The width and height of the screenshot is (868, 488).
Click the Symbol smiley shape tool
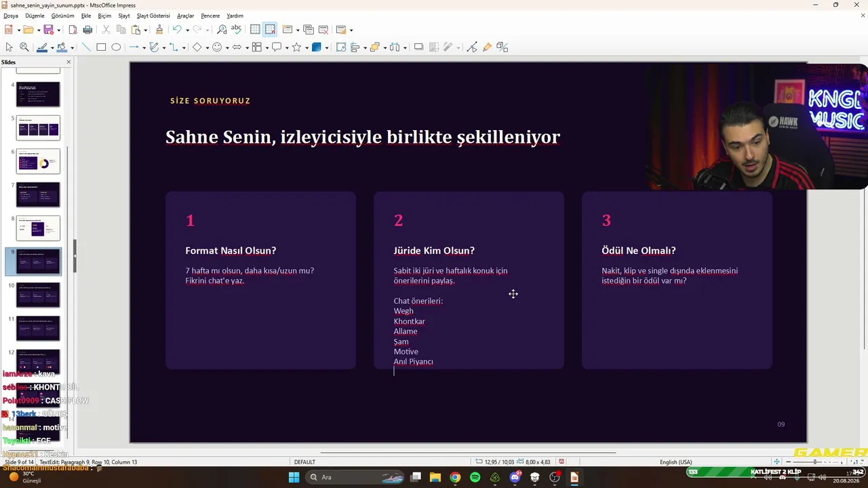(217, 47)
